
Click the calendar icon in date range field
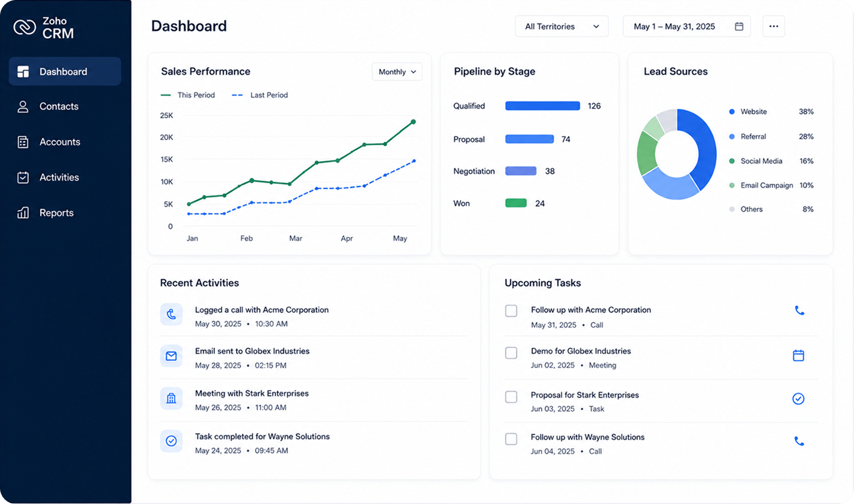tap(739, 26)
